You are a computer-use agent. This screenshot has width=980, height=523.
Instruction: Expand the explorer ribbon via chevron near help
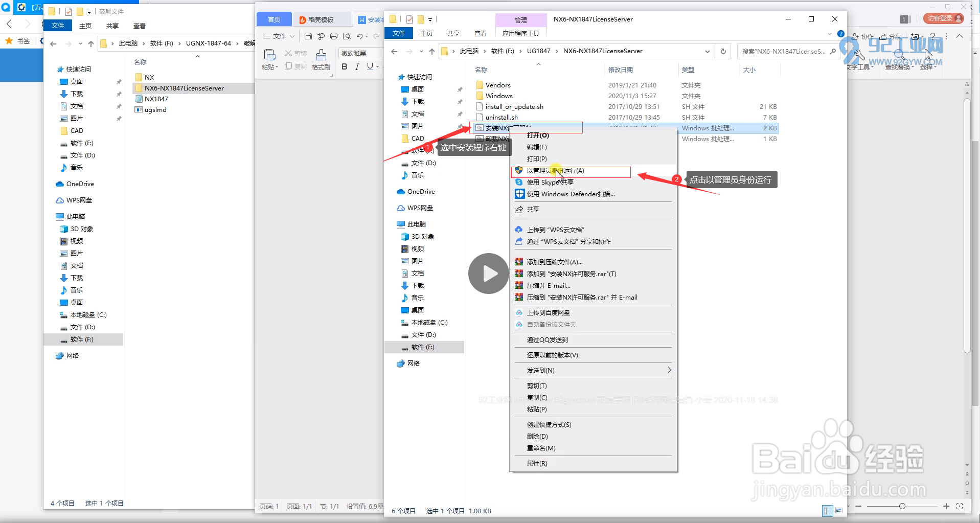tap(829, 34)
